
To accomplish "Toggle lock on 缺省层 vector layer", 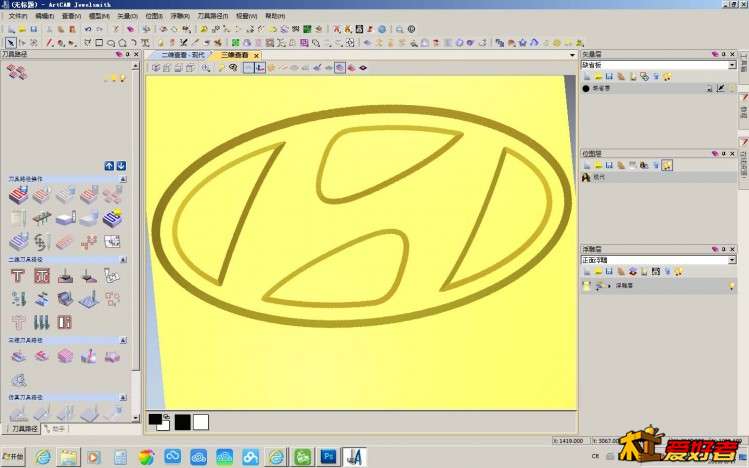I will [709, 88].
